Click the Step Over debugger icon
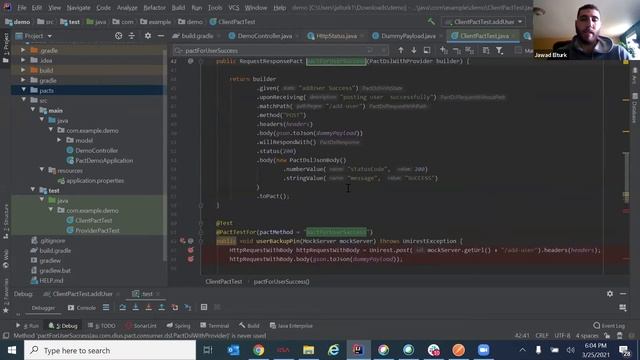640x360 pixels. point(122,307)
